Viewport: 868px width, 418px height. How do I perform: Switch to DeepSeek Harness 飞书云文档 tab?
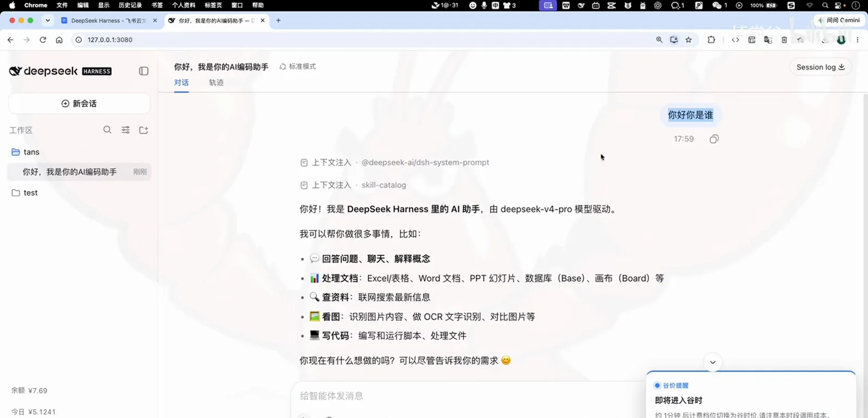(108, 21)
